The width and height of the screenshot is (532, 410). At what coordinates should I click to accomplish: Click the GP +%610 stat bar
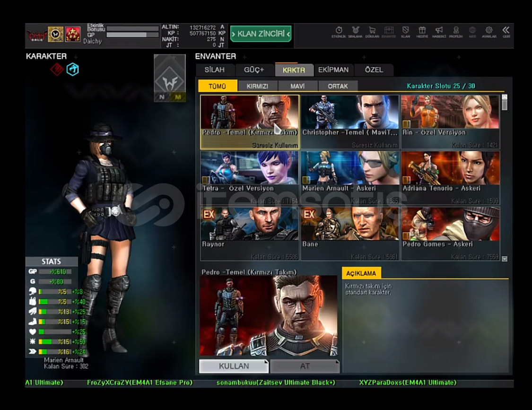tap(55, 271)
